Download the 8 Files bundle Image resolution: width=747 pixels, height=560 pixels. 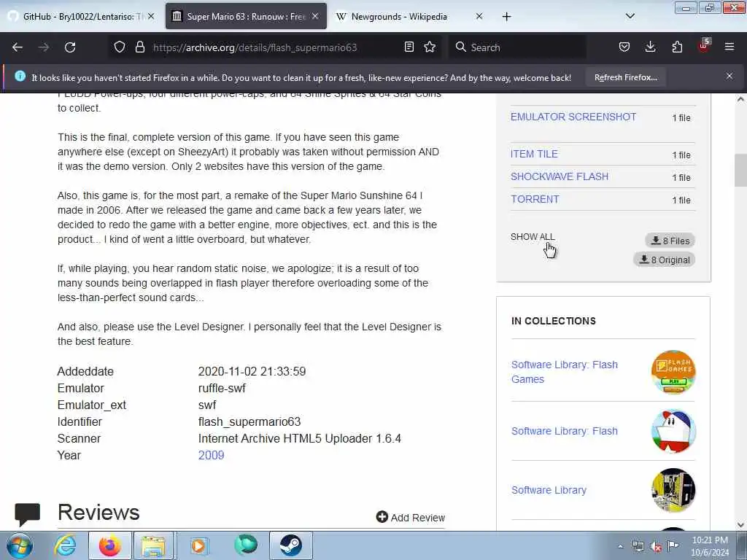(670, 241)
